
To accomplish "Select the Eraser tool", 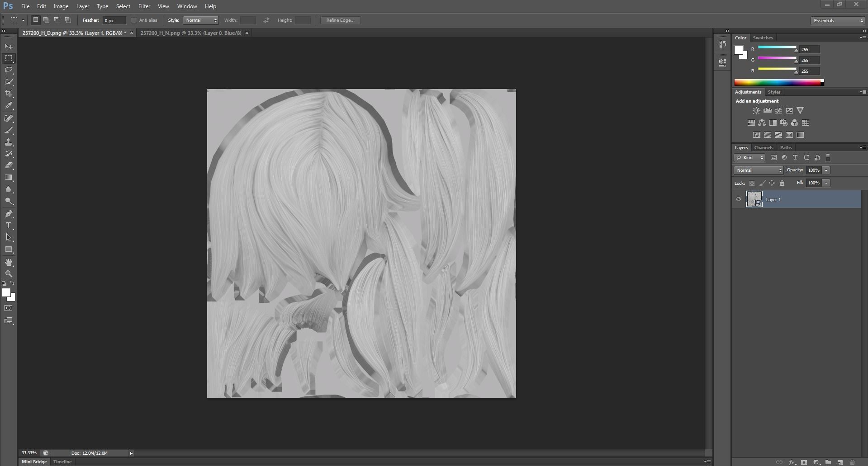I will (x=9, y=165).
